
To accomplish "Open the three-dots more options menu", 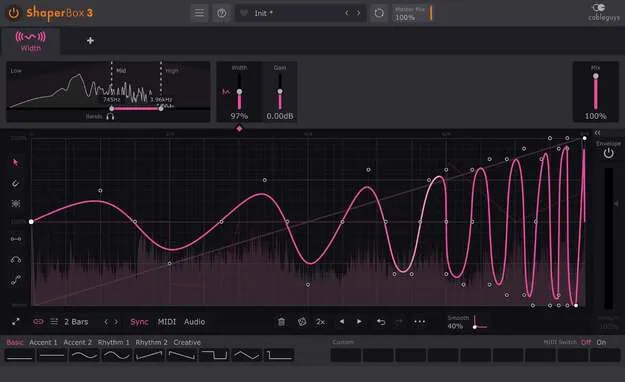I will (420, 321).
